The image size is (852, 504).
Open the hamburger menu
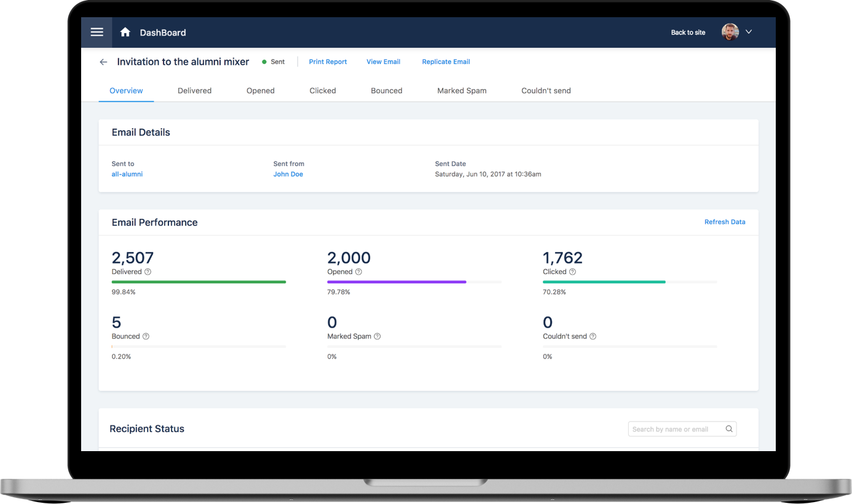(97, 32)
